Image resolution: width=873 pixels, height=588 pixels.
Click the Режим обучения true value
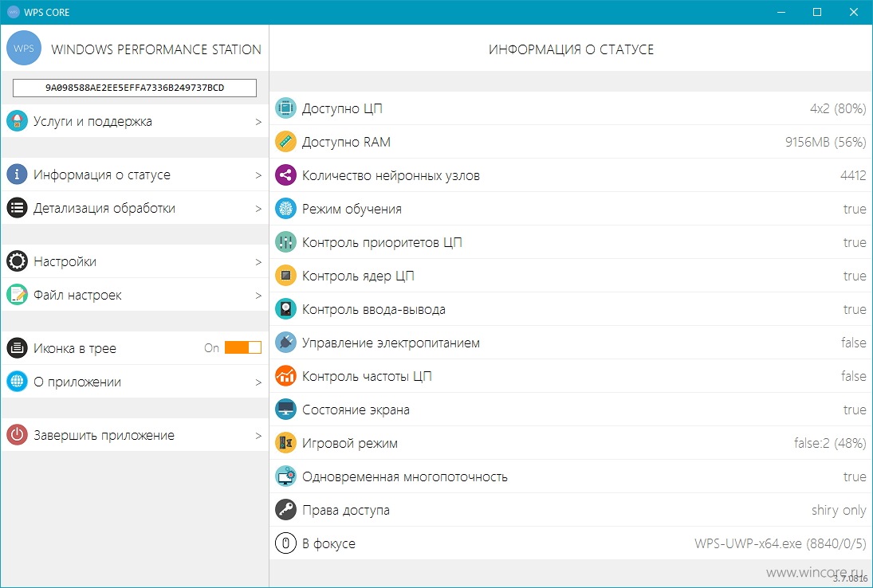coord(855,209)
